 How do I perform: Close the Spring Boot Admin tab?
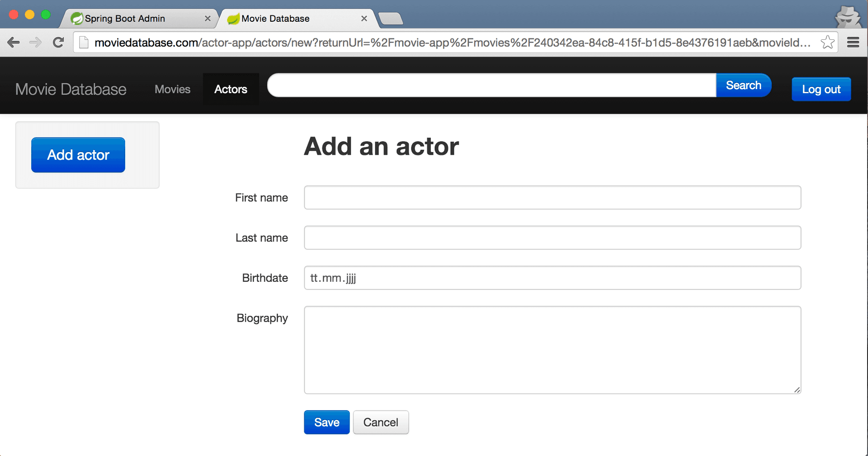[x=208, y=19]
